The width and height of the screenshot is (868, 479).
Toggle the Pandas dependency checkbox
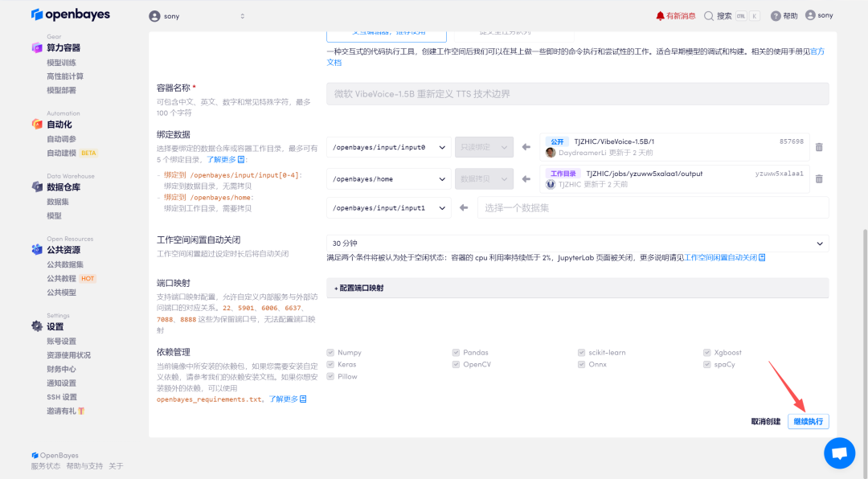(456, 353)
